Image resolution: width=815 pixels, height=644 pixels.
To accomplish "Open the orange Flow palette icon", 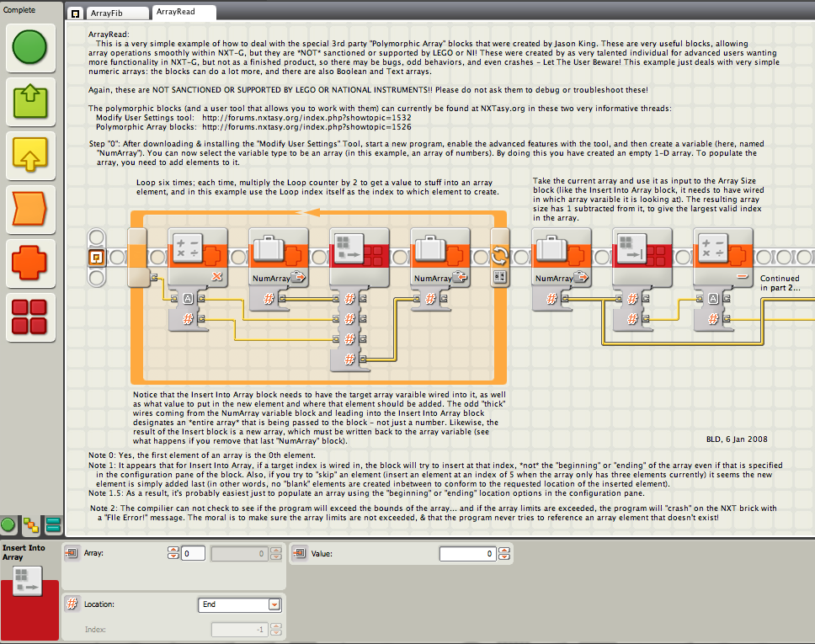I will (x=30, y=209).
